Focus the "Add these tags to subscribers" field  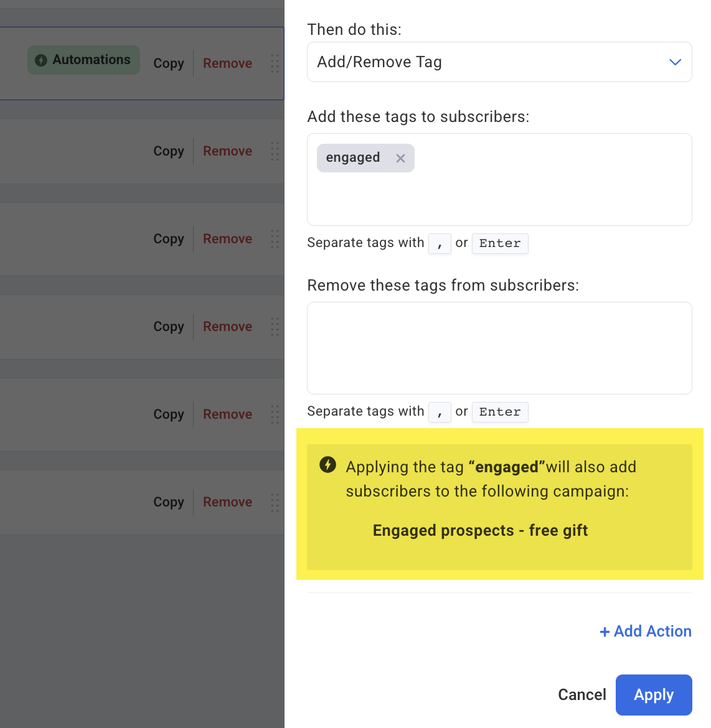click(499, 180)
